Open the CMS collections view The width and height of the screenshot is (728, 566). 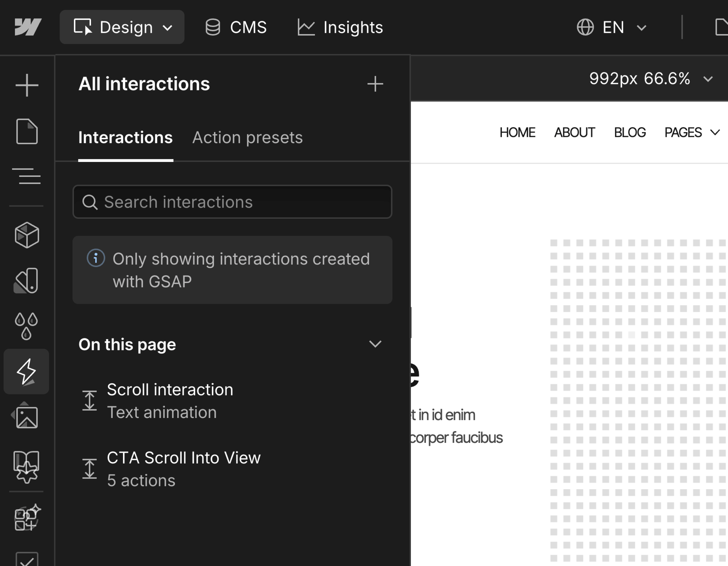click(236, 27)
